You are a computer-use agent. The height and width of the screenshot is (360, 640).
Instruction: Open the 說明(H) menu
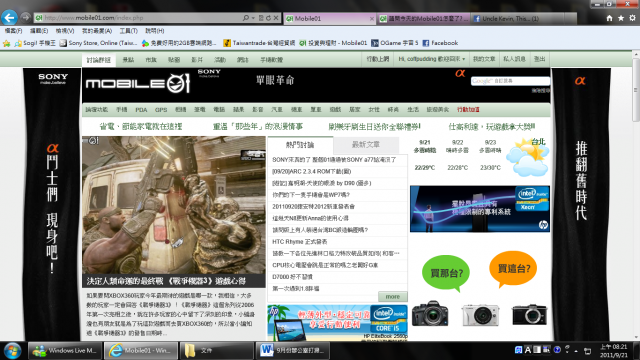point(155,31)
